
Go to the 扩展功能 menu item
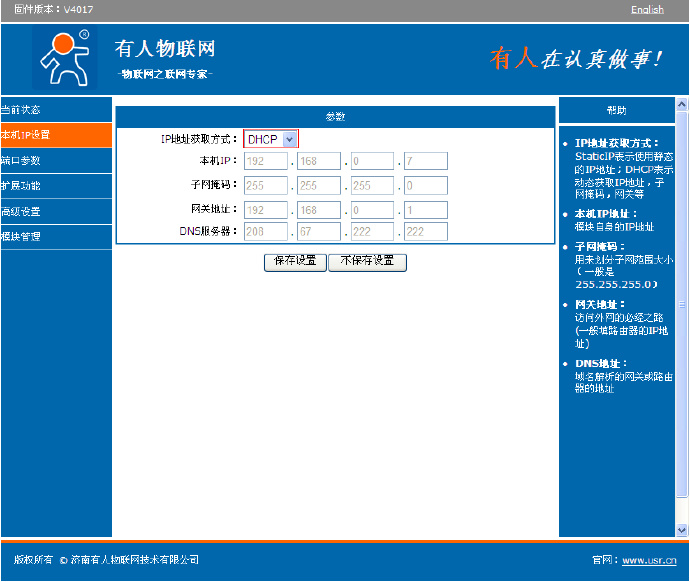56,186
